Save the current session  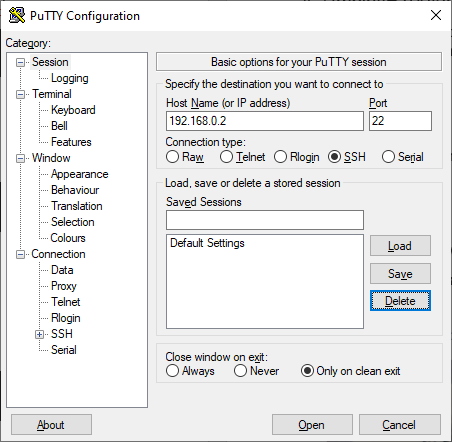[400, 274]
